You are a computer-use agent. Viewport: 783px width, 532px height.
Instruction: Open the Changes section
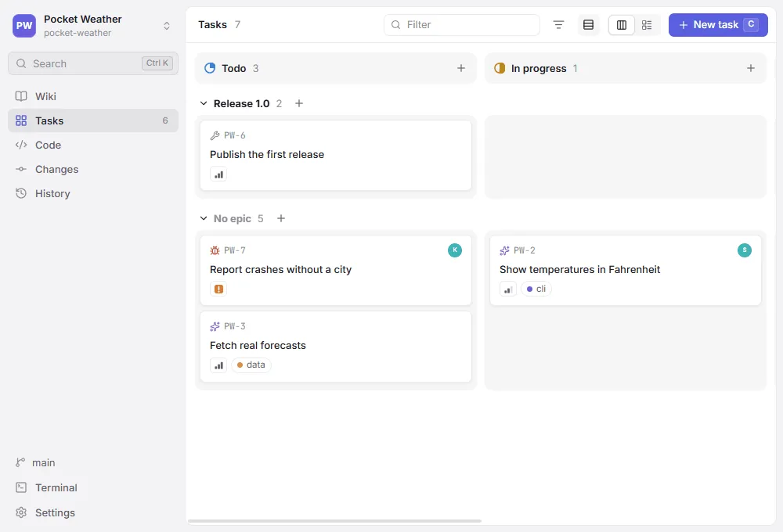point(93,169)
